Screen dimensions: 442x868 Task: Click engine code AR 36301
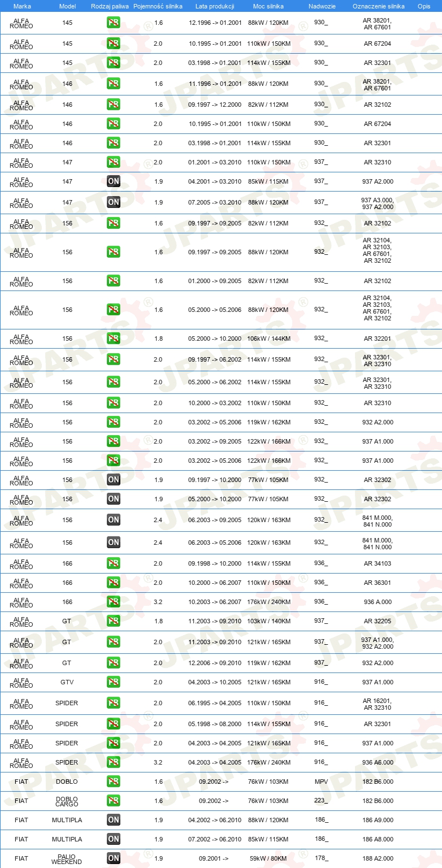pos(377,583)
